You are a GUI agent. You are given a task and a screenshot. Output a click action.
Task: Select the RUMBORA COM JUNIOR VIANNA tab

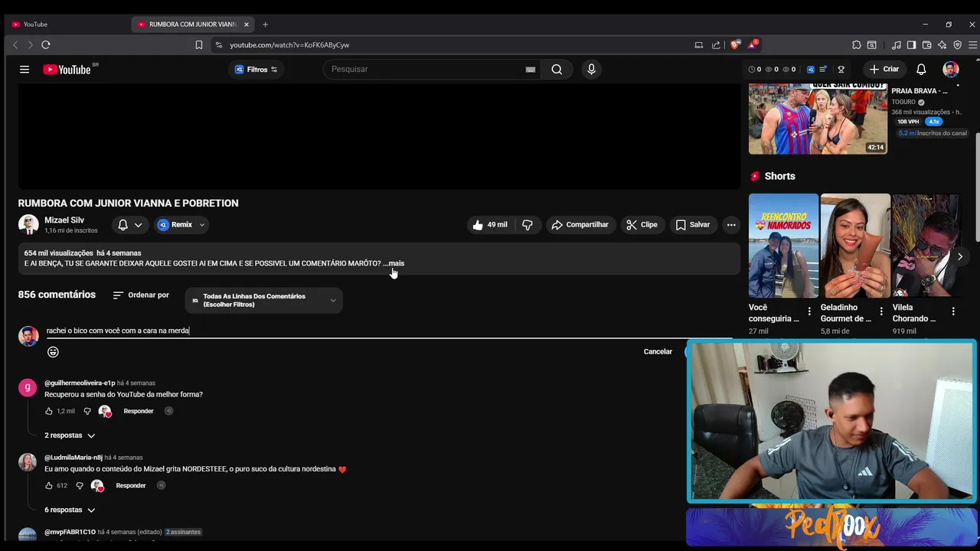coord(191,24)
